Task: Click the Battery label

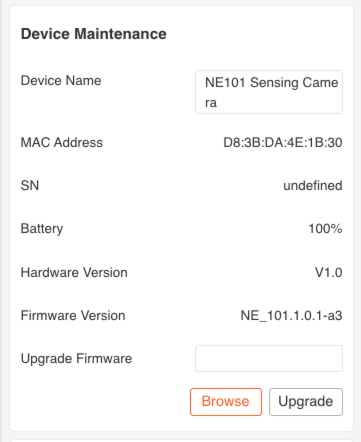Action: [42, 229]
